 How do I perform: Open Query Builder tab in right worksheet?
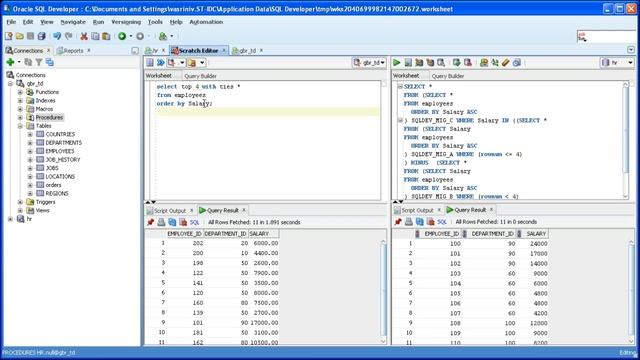pos(448,76)
